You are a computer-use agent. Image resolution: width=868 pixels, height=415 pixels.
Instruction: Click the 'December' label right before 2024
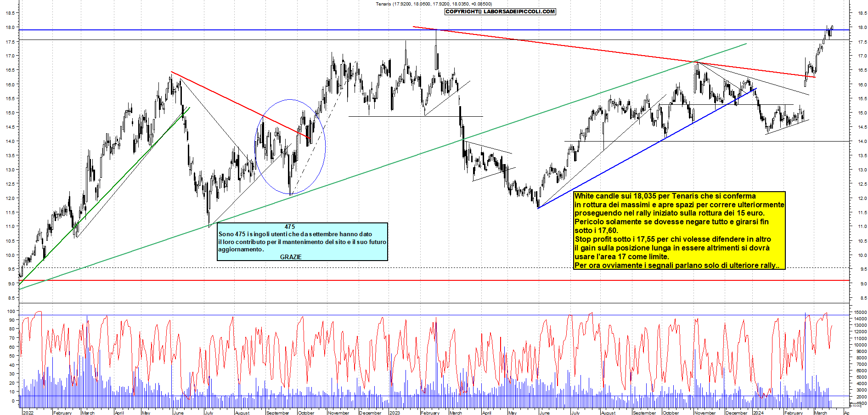737,413
